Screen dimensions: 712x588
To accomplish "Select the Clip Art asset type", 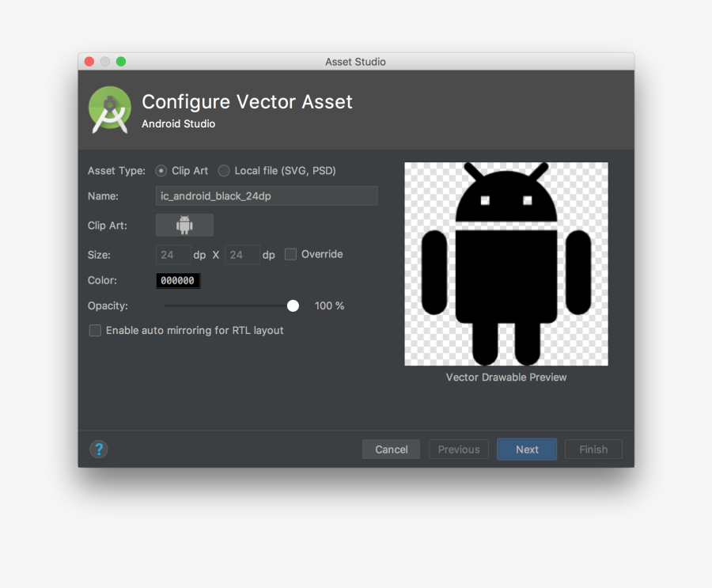I will click(161, 170).
